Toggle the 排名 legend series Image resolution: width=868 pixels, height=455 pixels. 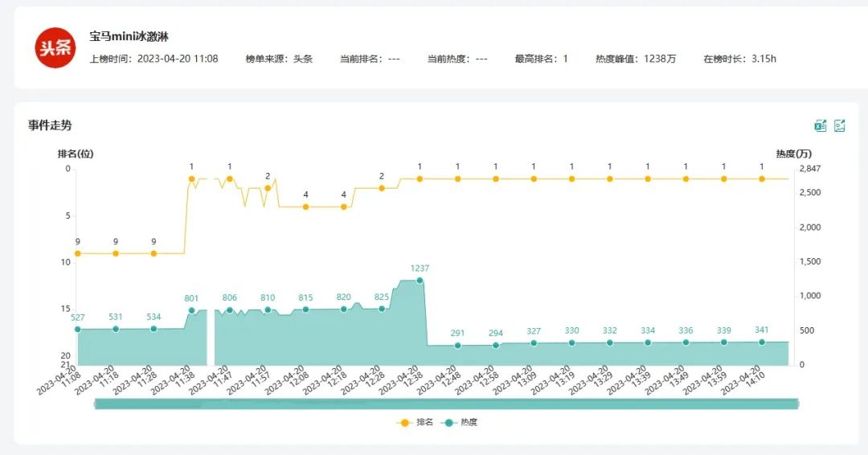(416, 422)
